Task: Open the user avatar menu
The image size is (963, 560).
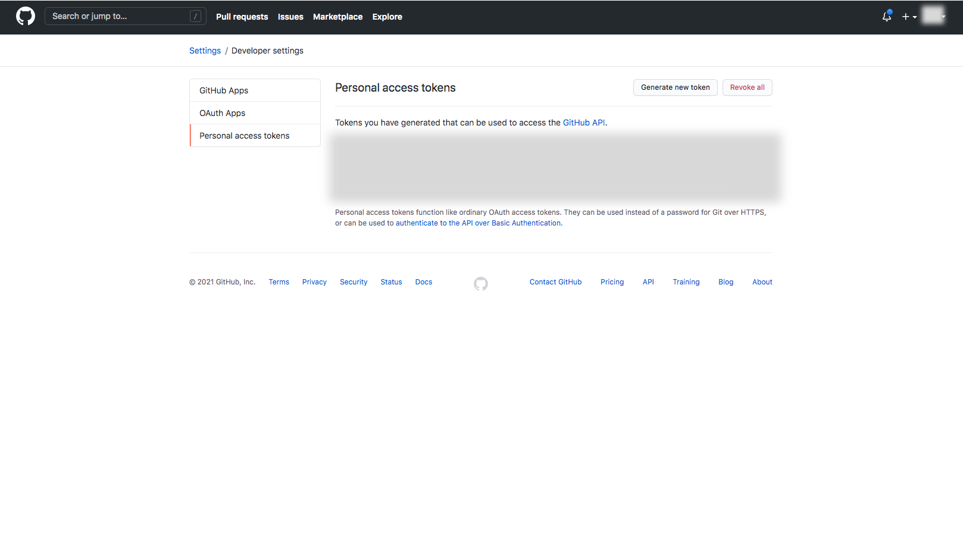Action: 933,15
